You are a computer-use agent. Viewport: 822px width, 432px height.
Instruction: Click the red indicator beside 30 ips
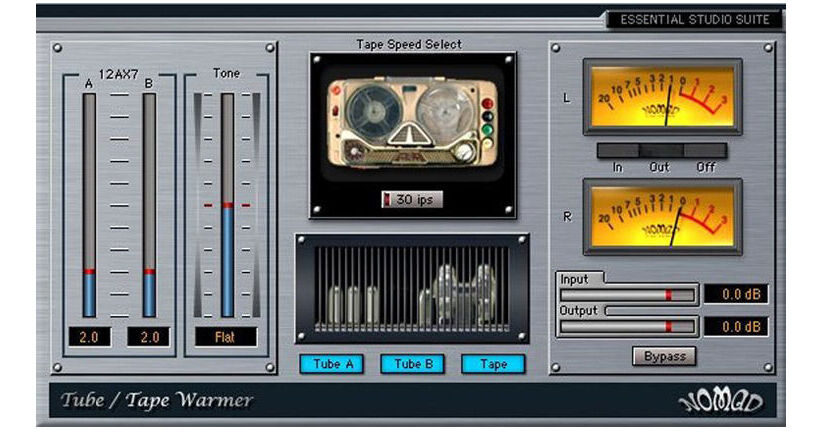[387, 199]
